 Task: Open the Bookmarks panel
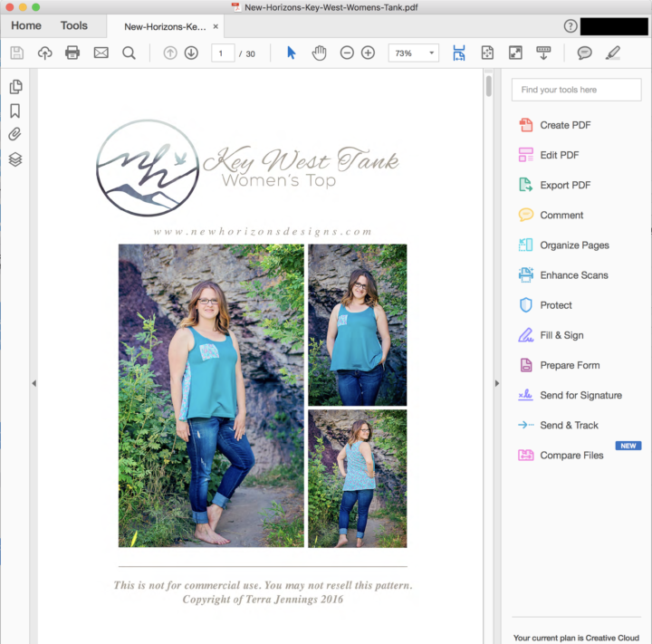coord(15,111)
